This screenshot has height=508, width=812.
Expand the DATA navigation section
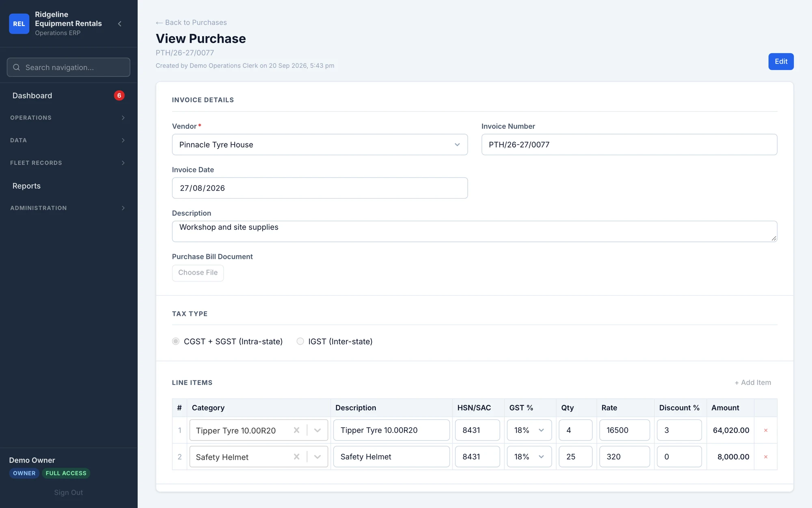pyautogui.click(x=68, y=140)
